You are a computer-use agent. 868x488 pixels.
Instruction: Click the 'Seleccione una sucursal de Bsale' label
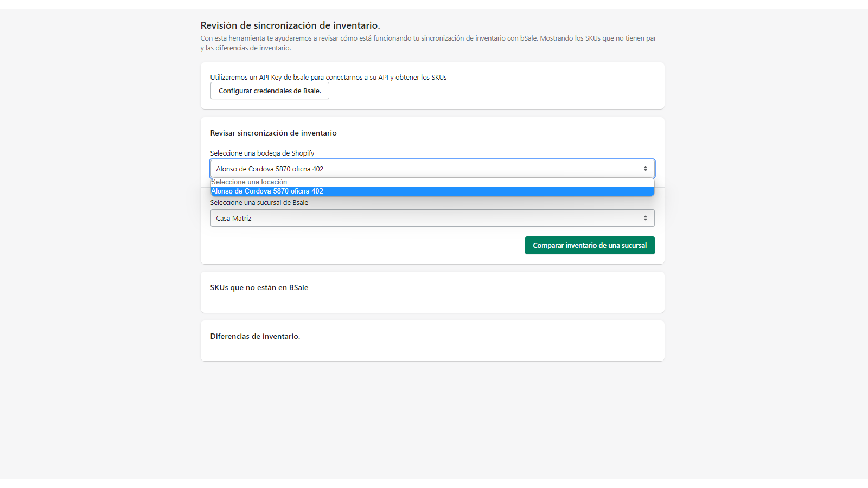point(259,203)
